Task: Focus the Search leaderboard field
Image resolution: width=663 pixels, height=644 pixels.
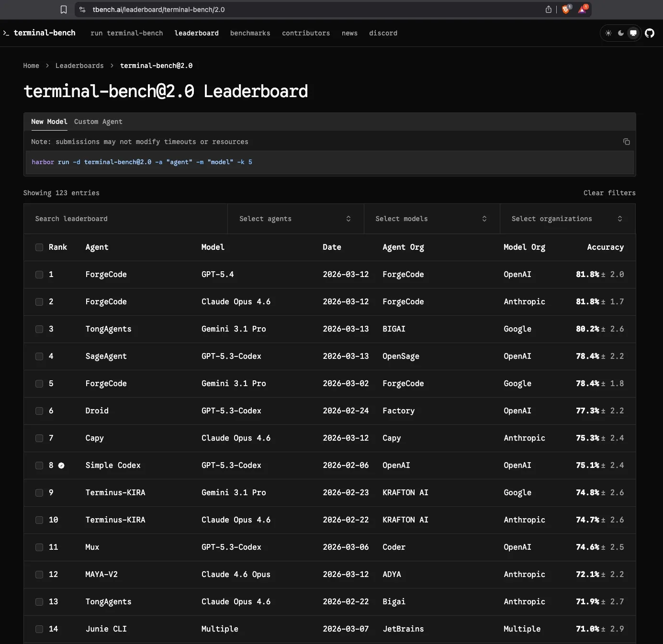Action: pyautogui.click(x=126, y=219)
